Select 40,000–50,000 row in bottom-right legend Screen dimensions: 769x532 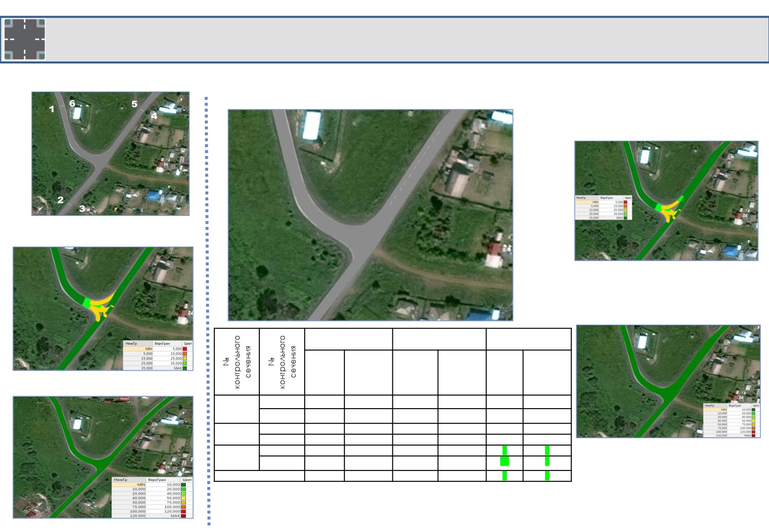point(732,421)
